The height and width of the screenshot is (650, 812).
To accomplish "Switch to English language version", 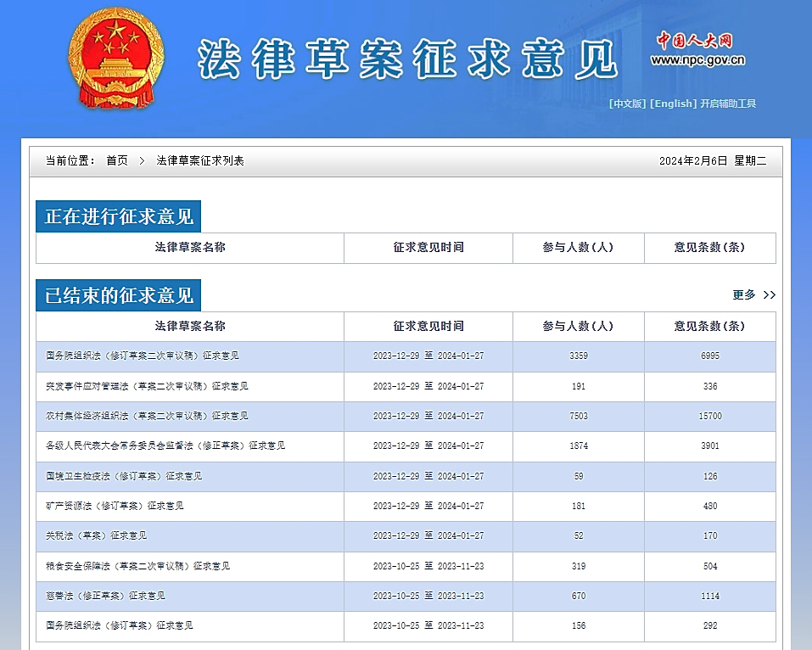I will pos(673,104).
